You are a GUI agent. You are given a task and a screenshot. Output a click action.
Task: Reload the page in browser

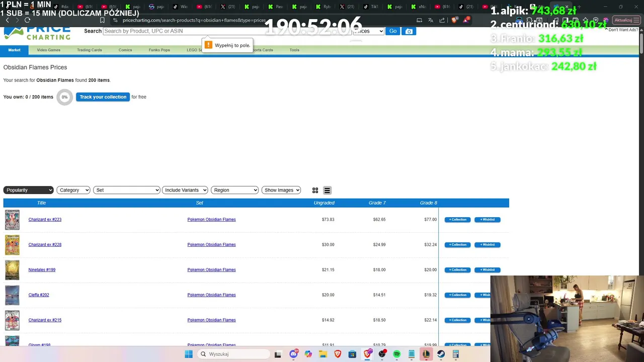point(27,20)
